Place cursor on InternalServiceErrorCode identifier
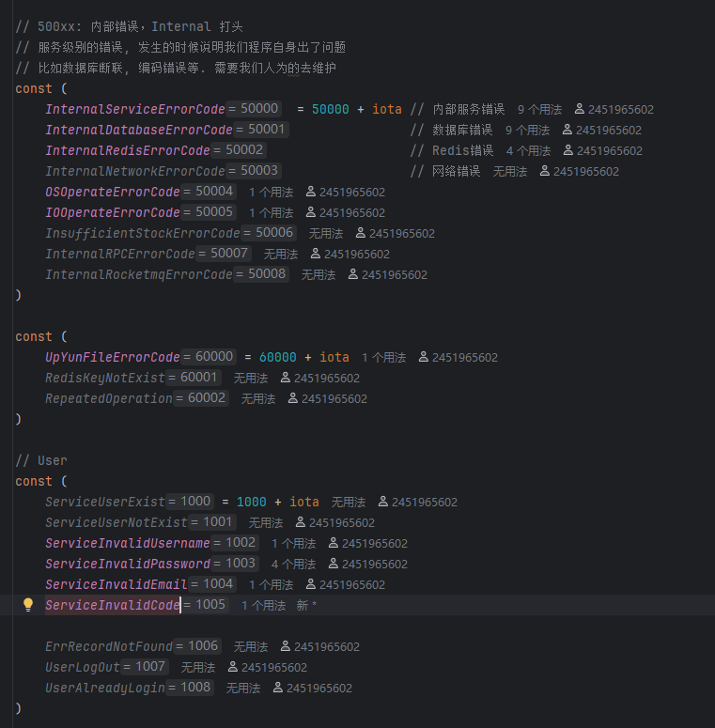715x728 pixels. coord(135,109)
